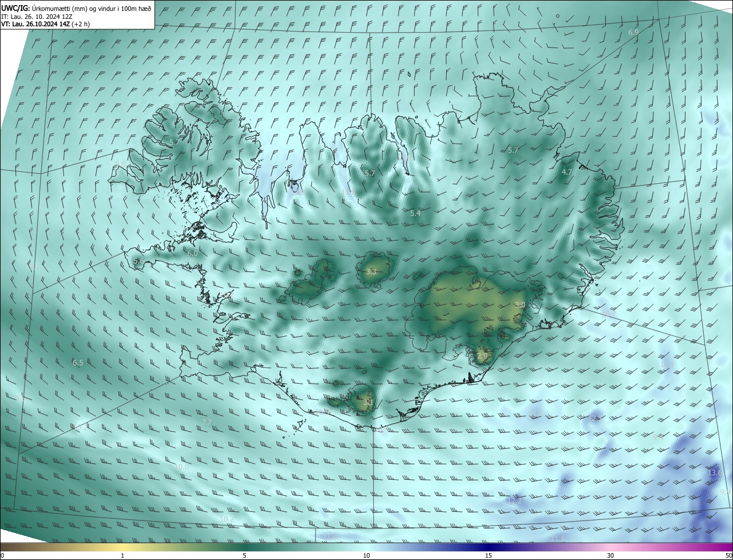Click the '30' tick on the color scale
Screen dimensions: 733x560
(610, 555)
